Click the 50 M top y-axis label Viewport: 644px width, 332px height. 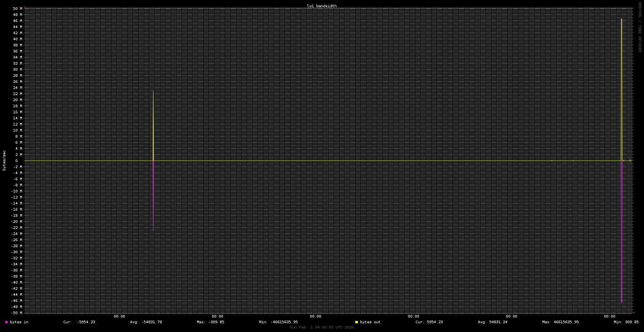[17, 9]
